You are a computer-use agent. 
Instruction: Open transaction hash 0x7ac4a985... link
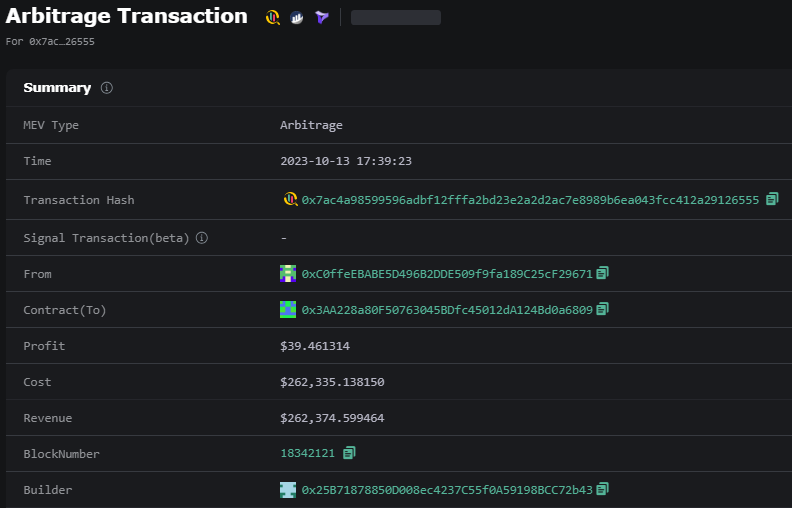click(530, 200)
